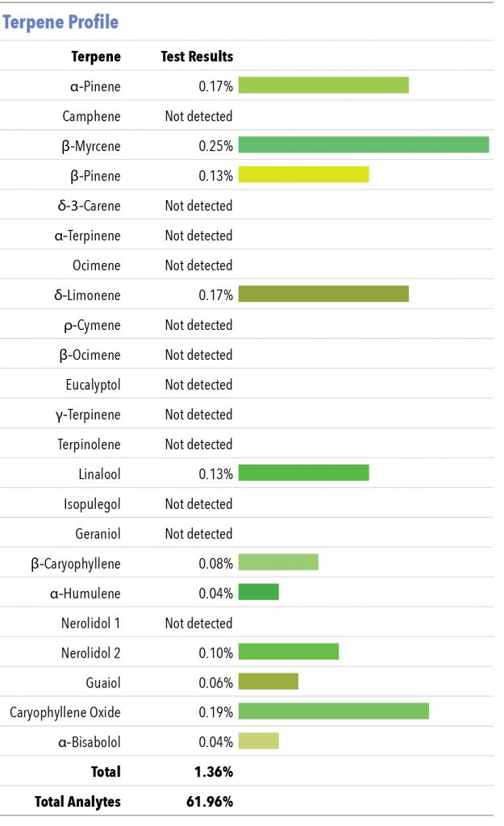The width and height of the screenshot is (504, 826).
Task: Select the Camphene row label
Action: (x=91, y=116)
